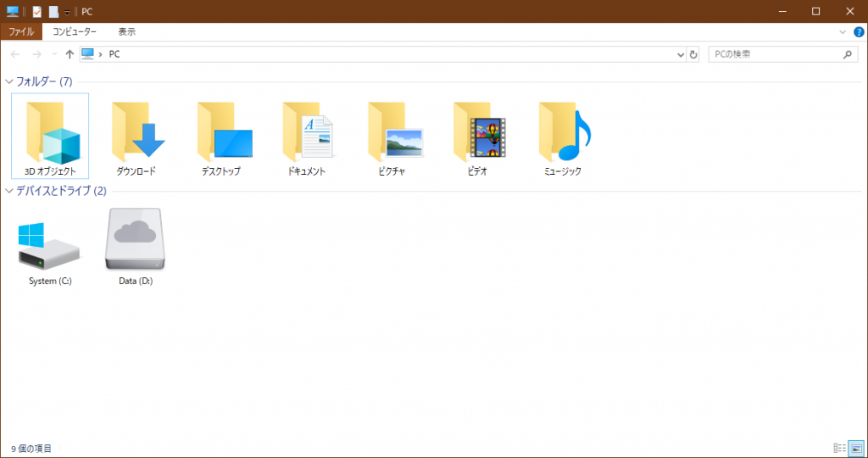Screen dimensions: 868x458
Task: Click the PCの検索 search box
Action: click(x=776, y=54)
